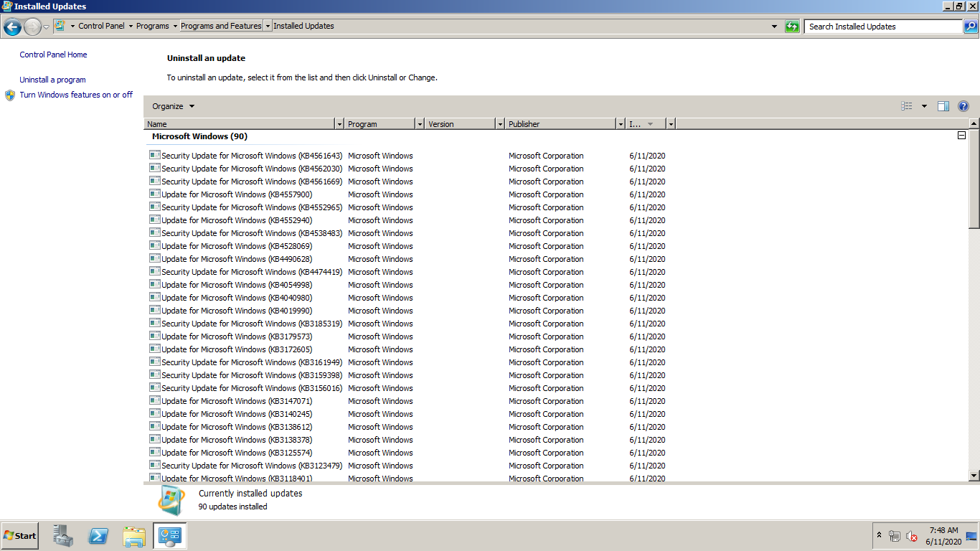Click Installed Updates breadcrumb
Screen dimensions: 980x551
coord(303,26)
